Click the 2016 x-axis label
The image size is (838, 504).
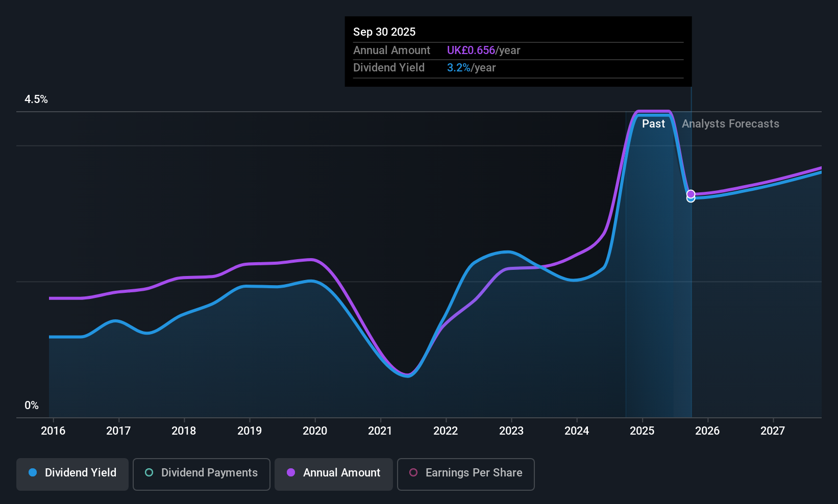point(53,431)
